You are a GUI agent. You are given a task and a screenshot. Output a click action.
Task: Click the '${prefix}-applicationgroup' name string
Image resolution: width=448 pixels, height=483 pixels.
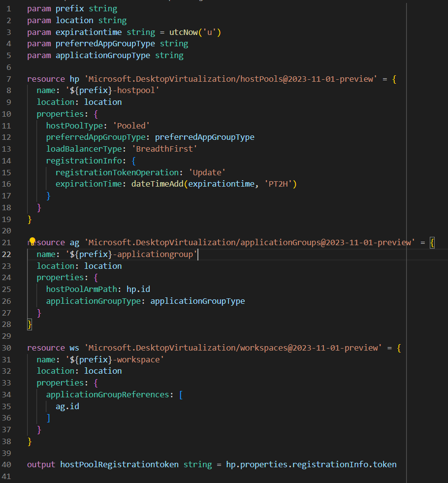131,255
